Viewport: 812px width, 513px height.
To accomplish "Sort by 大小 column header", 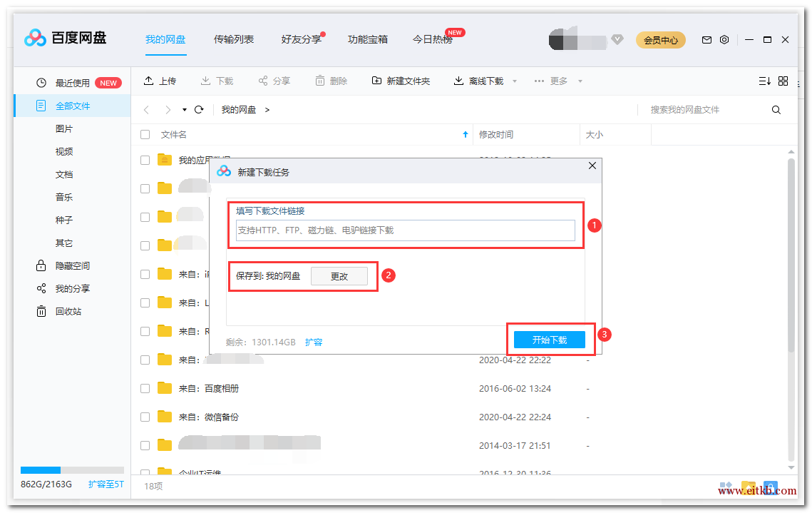I will [x=594, y=135].
